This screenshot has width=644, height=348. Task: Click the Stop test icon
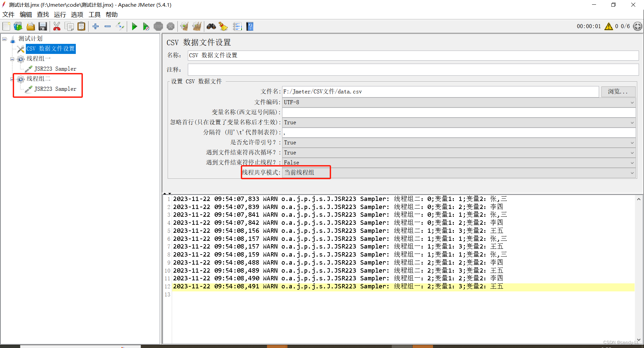point(158,26)
